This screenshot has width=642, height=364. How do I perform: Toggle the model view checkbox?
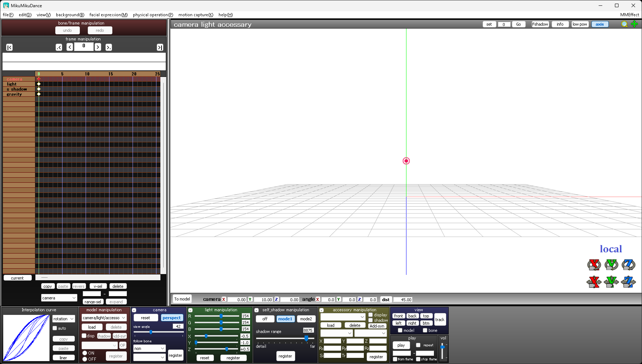pos(400,330)
